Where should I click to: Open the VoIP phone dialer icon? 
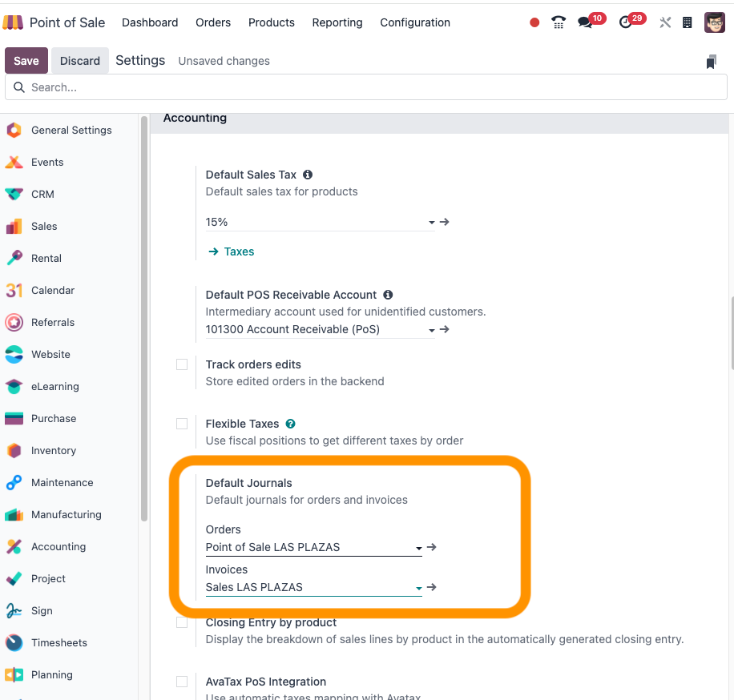click(x=558, y=22)
